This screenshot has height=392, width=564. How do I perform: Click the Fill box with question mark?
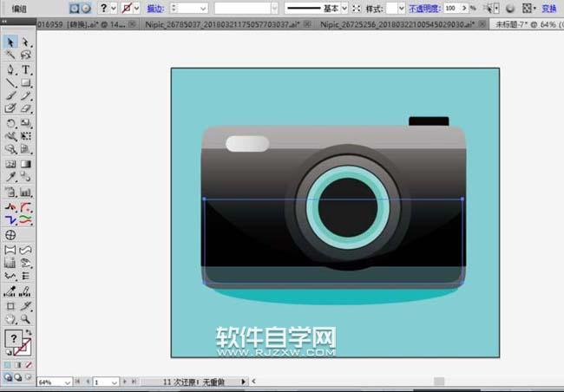pos(13,338)
